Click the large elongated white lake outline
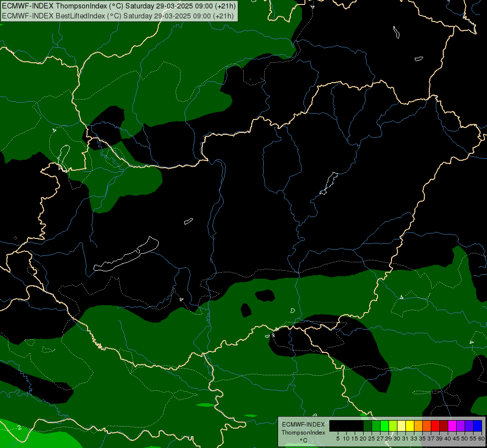The image size is (487, 448). tap(126, 254)
